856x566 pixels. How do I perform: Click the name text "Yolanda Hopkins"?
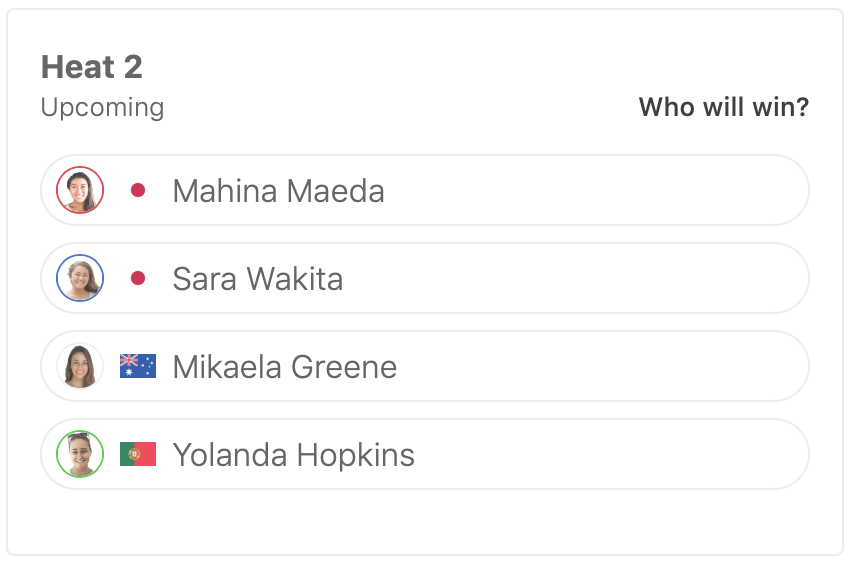point(294,455)
